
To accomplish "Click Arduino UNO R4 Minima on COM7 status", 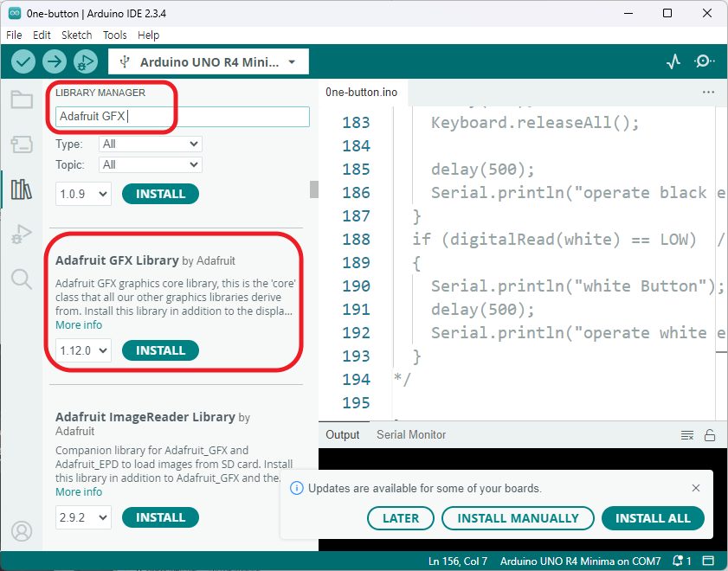I will 580,561.
